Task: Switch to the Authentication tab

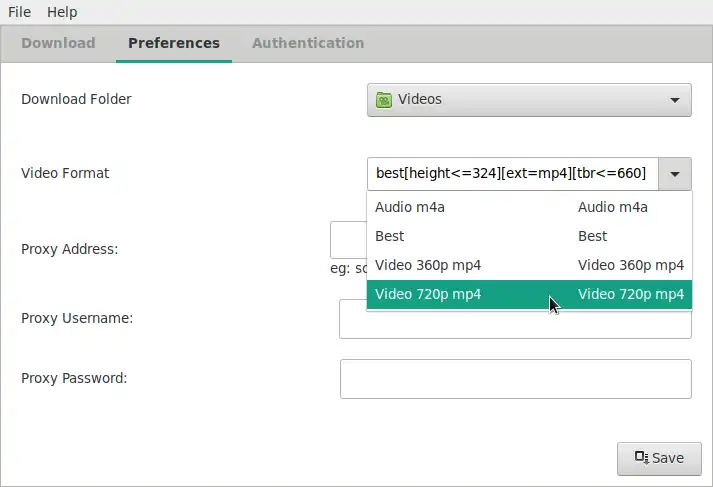Action: (308, 43)
